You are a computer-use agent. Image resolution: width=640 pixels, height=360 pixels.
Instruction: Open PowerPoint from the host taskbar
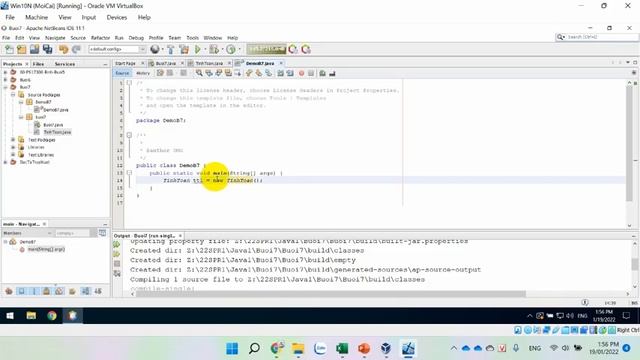click(x=364, y=349)
